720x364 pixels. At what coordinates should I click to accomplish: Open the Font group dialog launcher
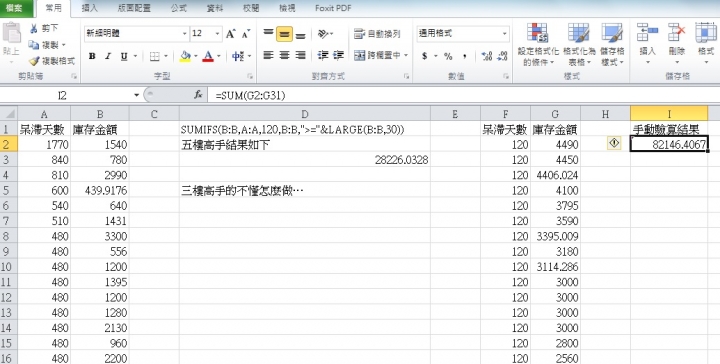point(250,76)
